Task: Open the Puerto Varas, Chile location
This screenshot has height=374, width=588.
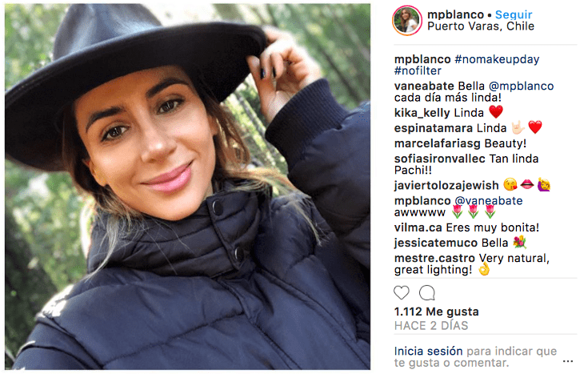Action: (481, 26)
